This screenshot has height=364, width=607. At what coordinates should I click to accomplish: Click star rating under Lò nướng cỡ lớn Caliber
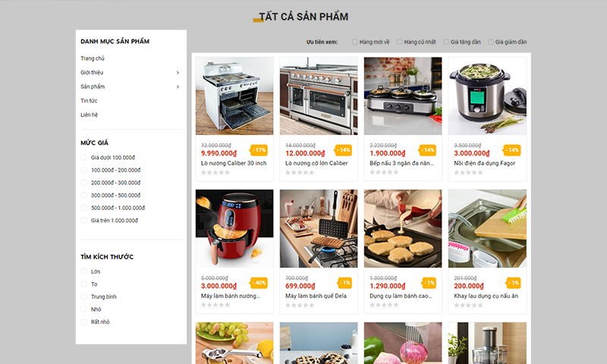[300, 173]
